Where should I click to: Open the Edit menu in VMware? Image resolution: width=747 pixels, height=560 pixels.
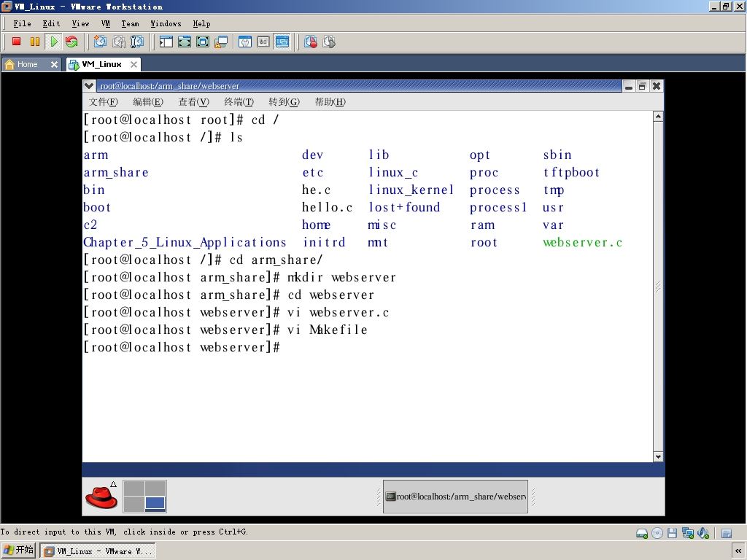(x=52, y=23)
